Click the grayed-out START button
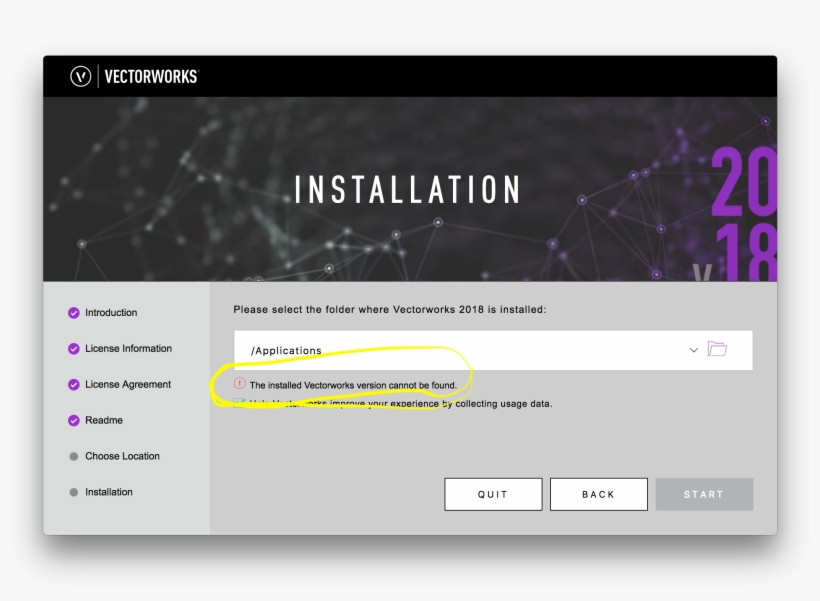This screenshot has width=820, height=601. coord(704,494)
